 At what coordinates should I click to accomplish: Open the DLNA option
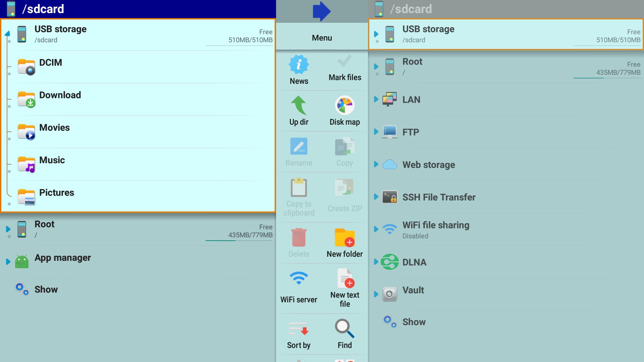coord(414,262)
